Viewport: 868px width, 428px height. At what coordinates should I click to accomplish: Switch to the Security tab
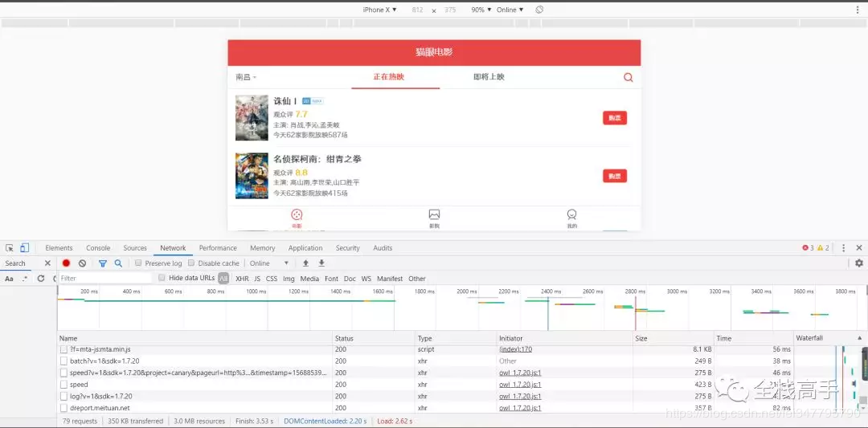coord(348,248)
